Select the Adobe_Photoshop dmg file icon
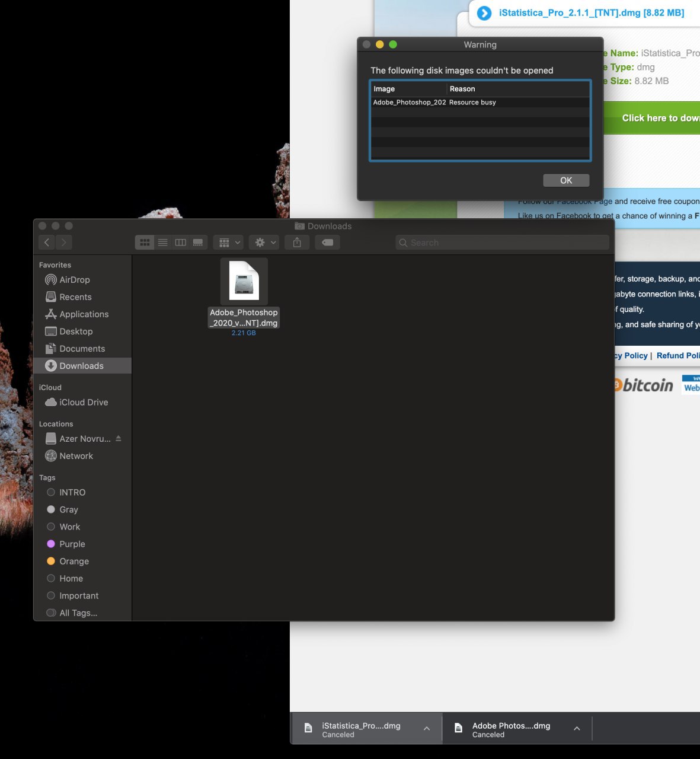The image size is (700, 759). [244, 281]
